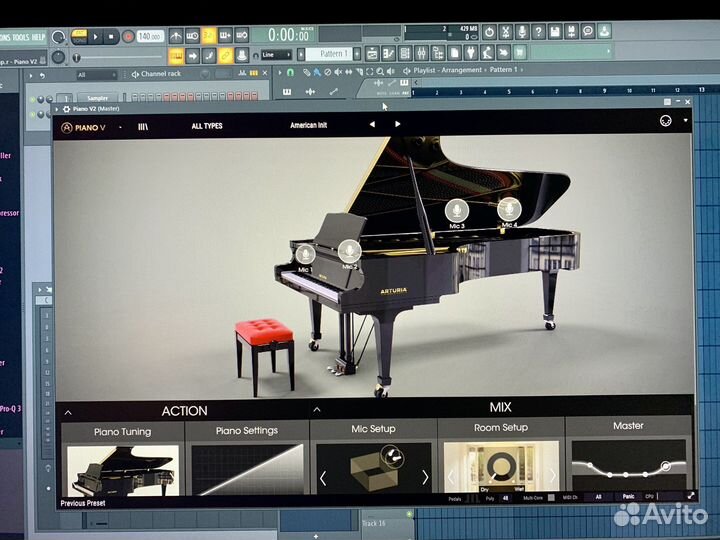Screen dimensions: 720x540
Task: Open the chat bubble news icon
Action: click(x=588, y=31)
